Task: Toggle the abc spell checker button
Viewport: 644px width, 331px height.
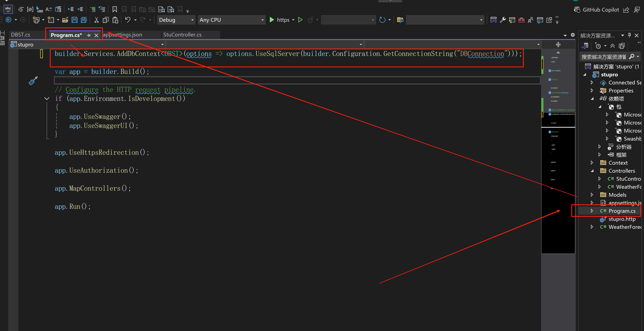Action: (x=8, y=9)
